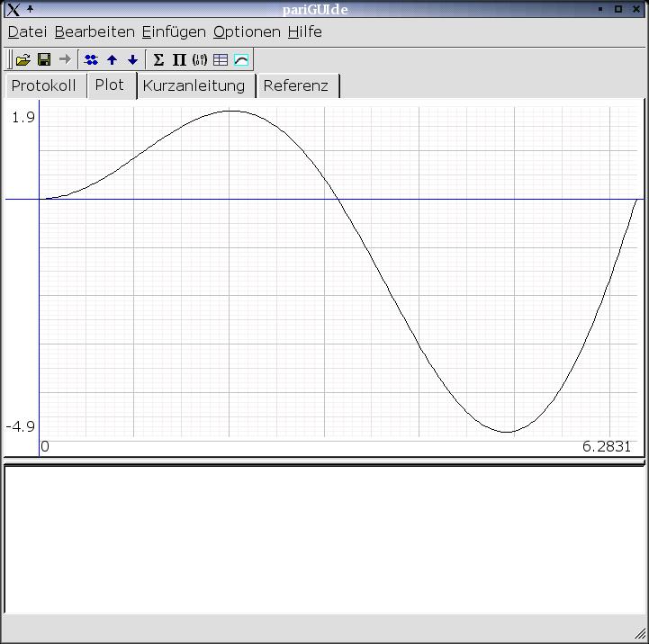Click the blue down arrow icon
The image size is (649, 644).
(x=132, y=60)
